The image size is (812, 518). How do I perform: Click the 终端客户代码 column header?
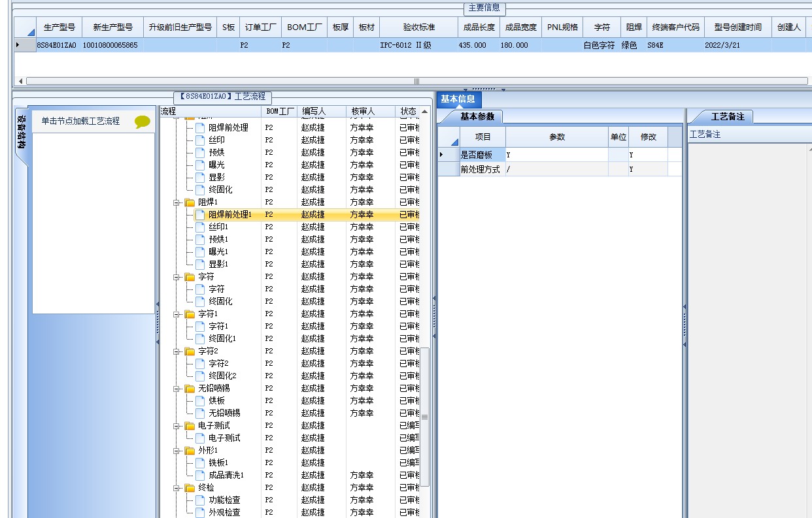[x=676, y=27]
